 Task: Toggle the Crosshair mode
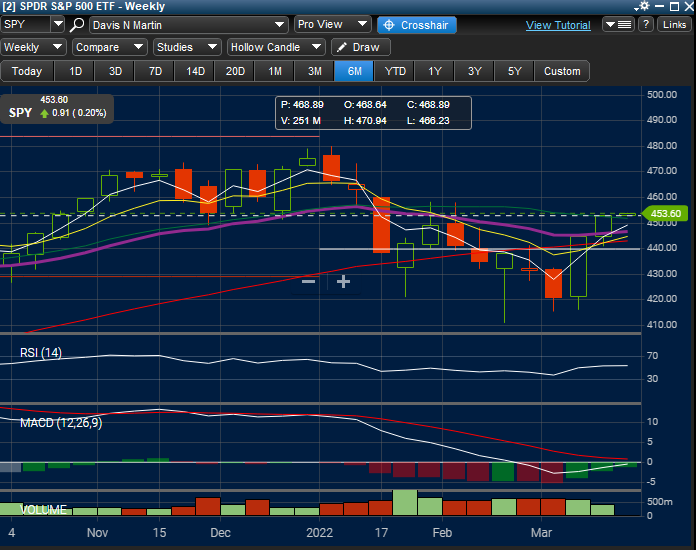coord(416,25)
